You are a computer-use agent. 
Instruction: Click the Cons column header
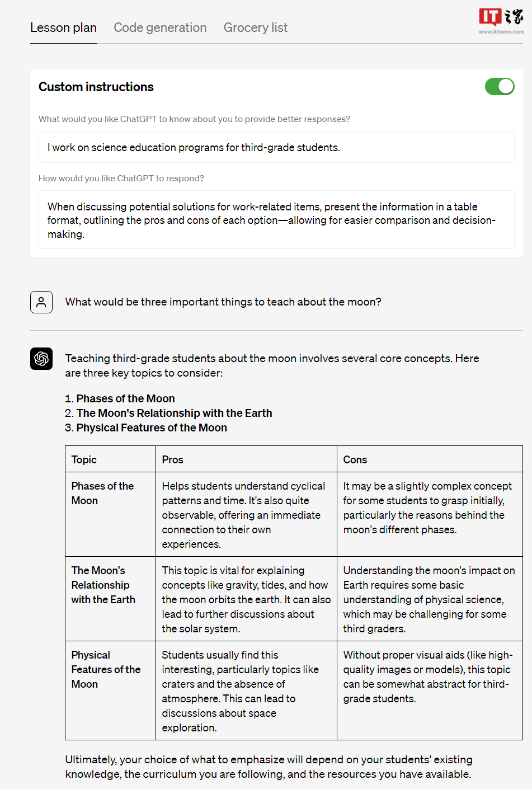(x=355, y=460)
